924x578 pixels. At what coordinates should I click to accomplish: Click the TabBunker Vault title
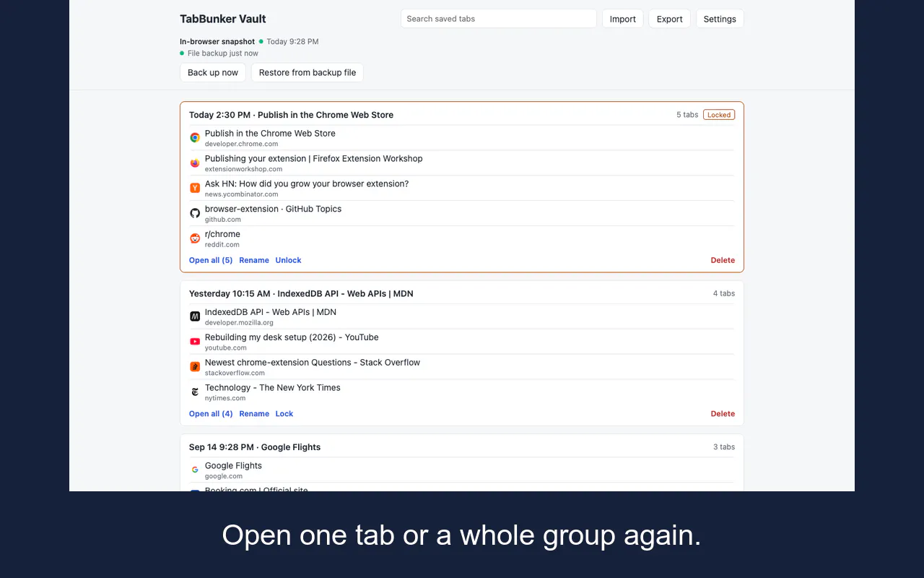(223, 19)
